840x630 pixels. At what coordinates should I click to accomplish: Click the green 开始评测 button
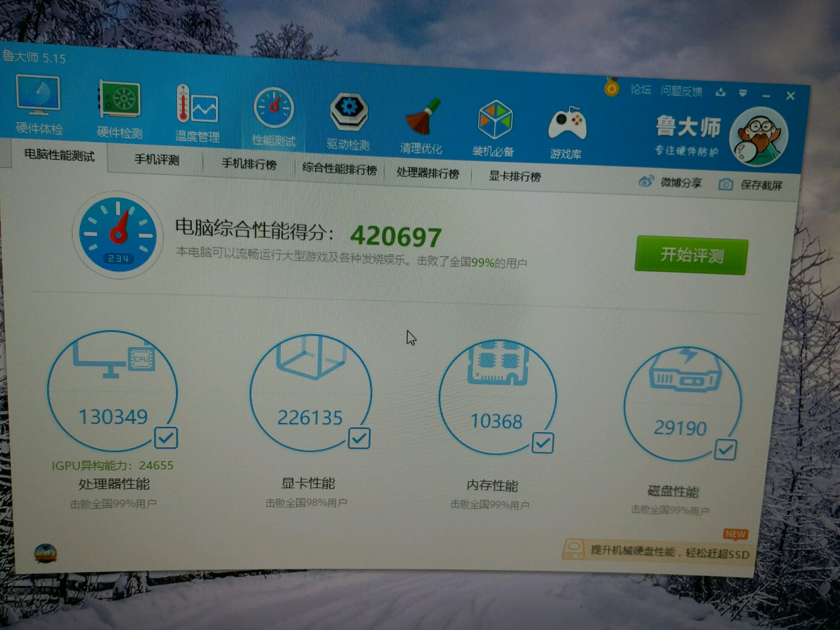691,255
